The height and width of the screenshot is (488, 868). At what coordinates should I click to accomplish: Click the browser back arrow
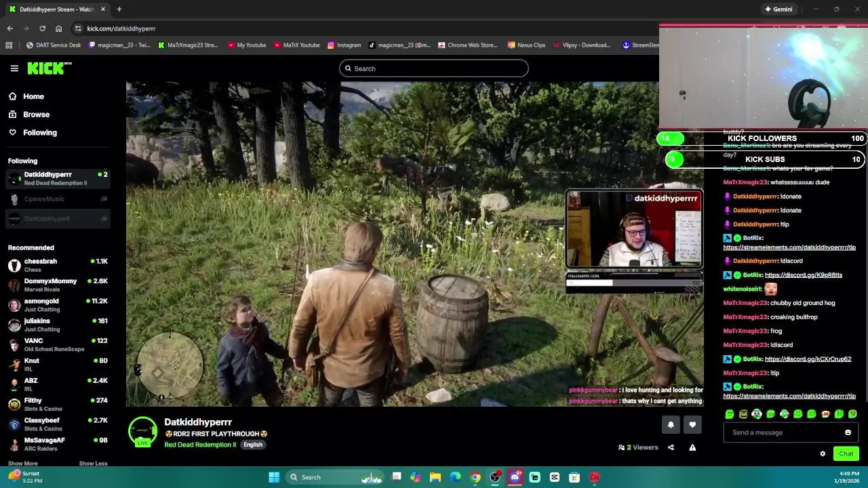(9, 28)
